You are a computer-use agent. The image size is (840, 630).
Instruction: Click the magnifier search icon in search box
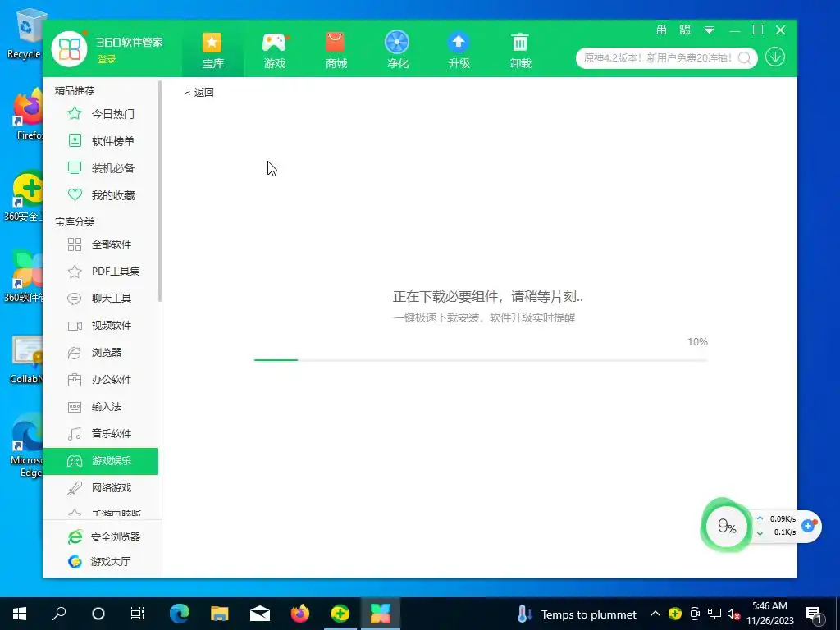pos(745,58)
